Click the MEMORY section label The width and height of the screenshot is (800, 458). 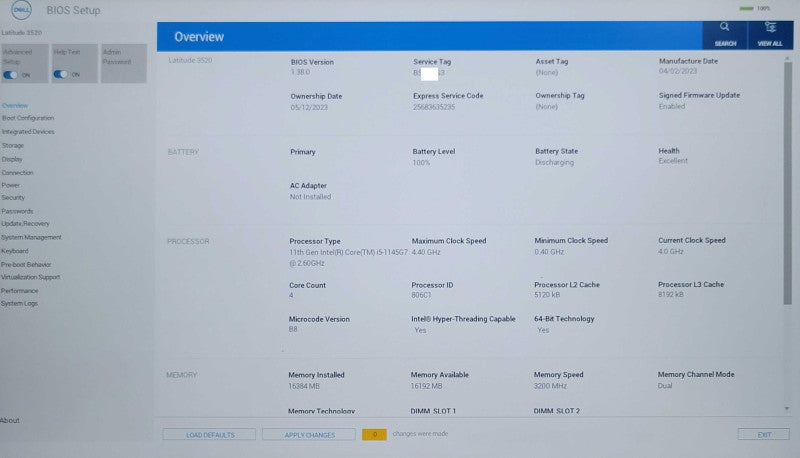pos(182,375)
